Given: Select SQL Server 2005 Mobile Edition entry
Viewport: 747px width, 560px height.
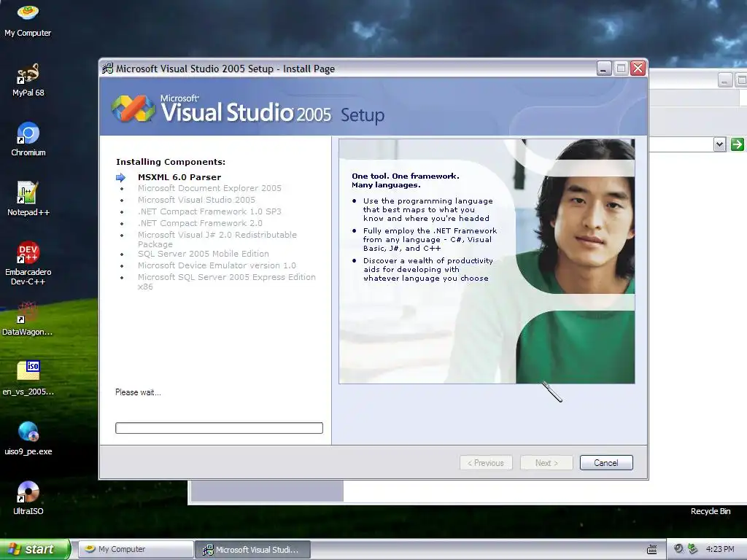Looking at the screenshot, I should click(x=204, y=254).
